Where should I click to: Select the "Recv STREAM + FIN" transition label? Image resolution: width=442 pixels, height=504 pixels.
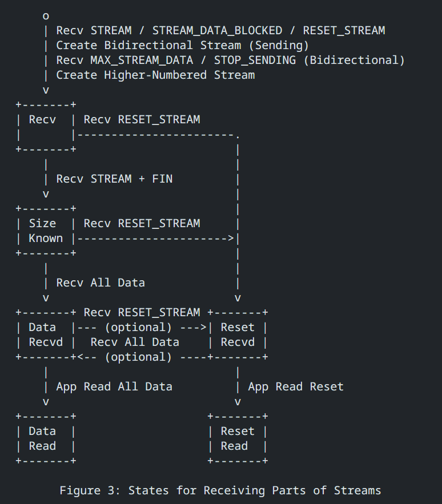pos(114,179)
